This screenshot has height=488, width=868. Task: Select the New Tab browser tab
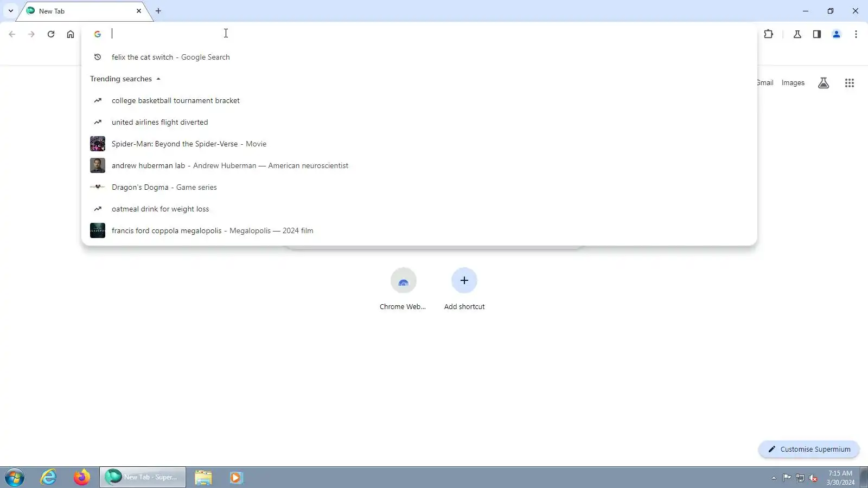[84, 11]
